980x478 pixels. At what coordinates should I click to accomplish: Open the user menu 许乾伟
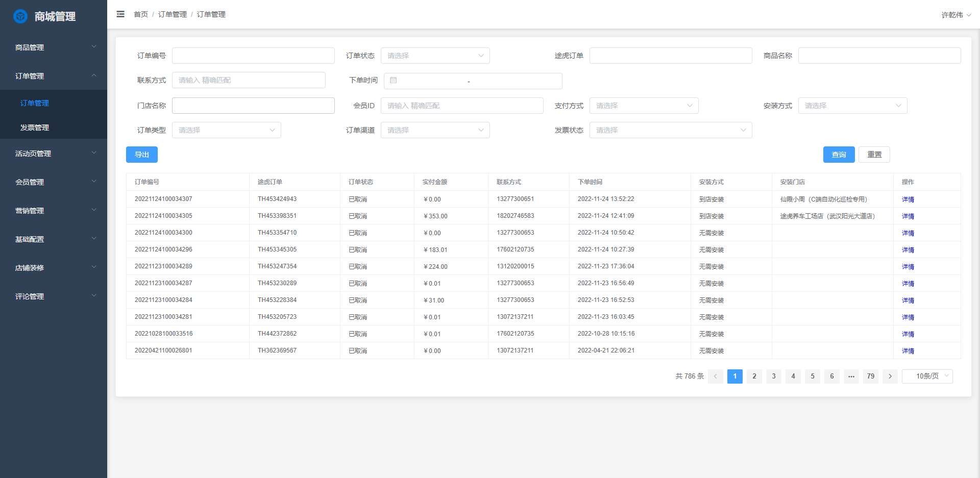[956, 15]
